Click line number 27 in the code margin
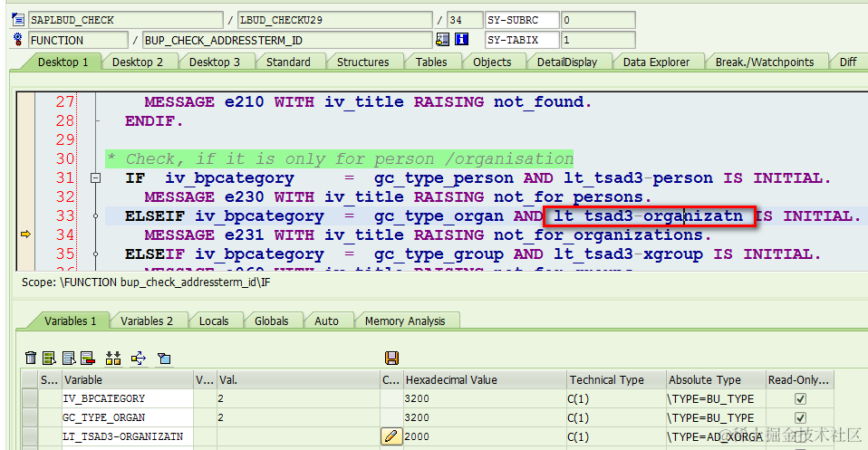Viewport: 868px width, 450px height. pyautogui.click(x=64, y=101)
